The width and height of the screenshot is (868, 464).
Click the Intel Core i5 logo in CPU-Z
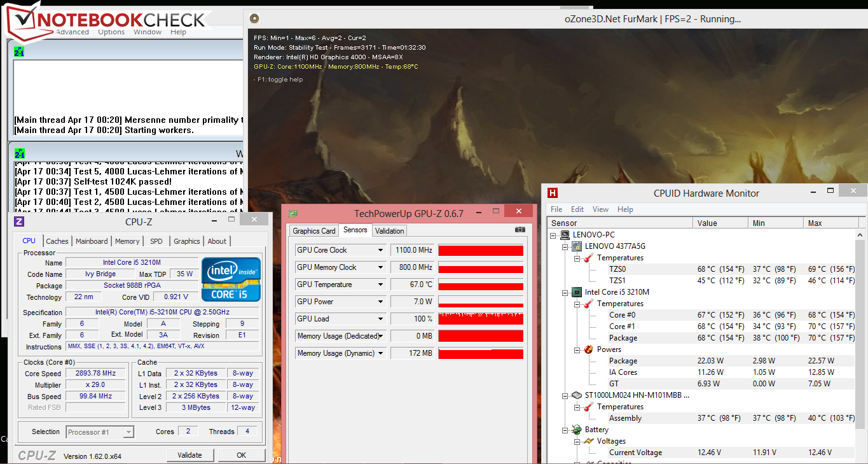pos(231,279)
